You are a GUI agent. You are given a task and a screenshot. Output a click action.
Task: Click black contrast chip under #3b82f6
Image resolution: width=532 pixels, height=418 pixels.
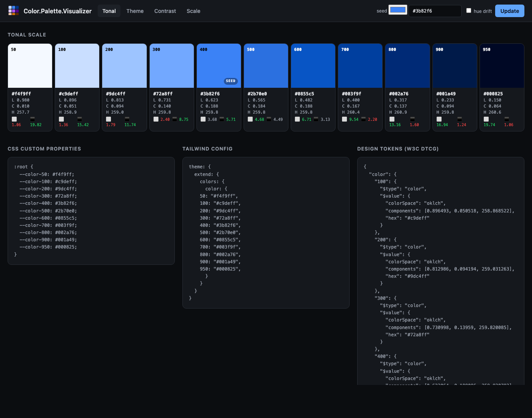[x=222, y=119]
